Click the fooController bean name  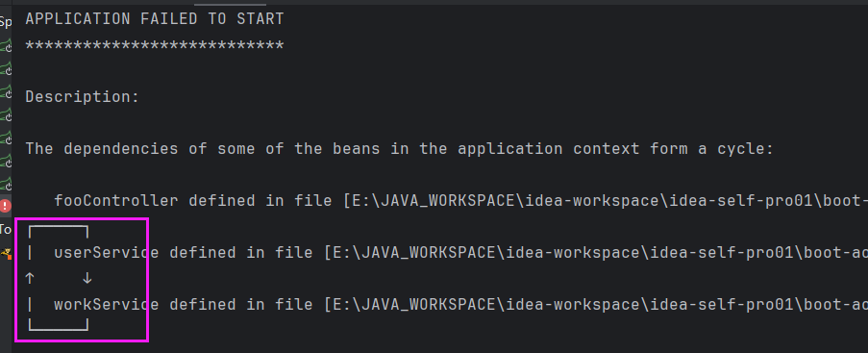tap(116, 201)
